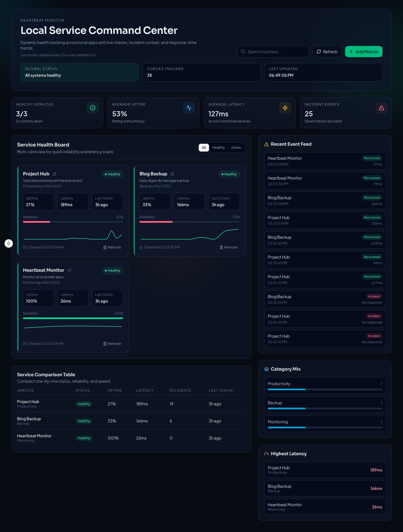This screenshot has height=532, width=403.
Task: Click the floating lightning bolt icon
Action: coord(9,243)
